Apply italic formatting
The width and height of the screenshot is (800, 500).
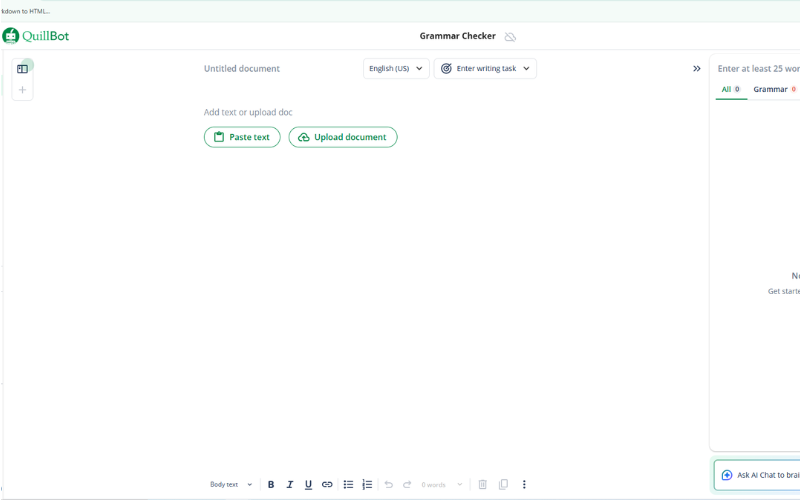[290, 484]
